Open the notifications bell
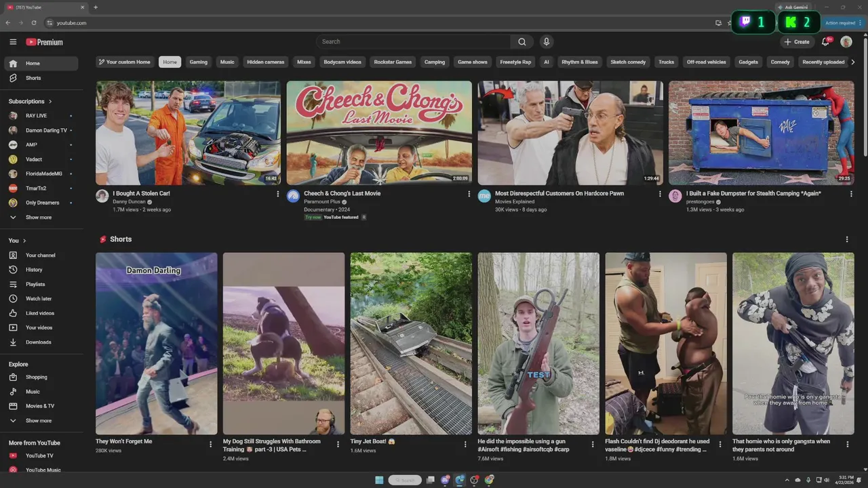 tap(825, 42)
